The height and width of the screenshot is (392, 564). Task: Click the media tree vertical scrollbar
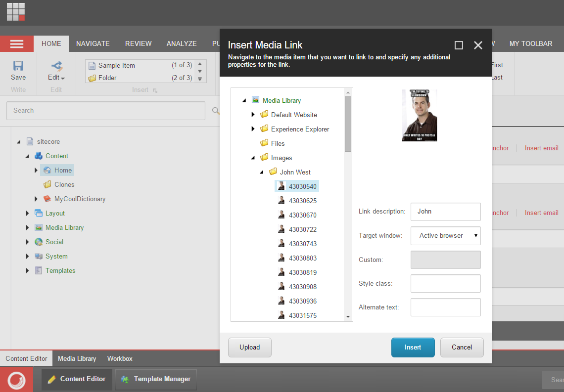pos(348,124)
